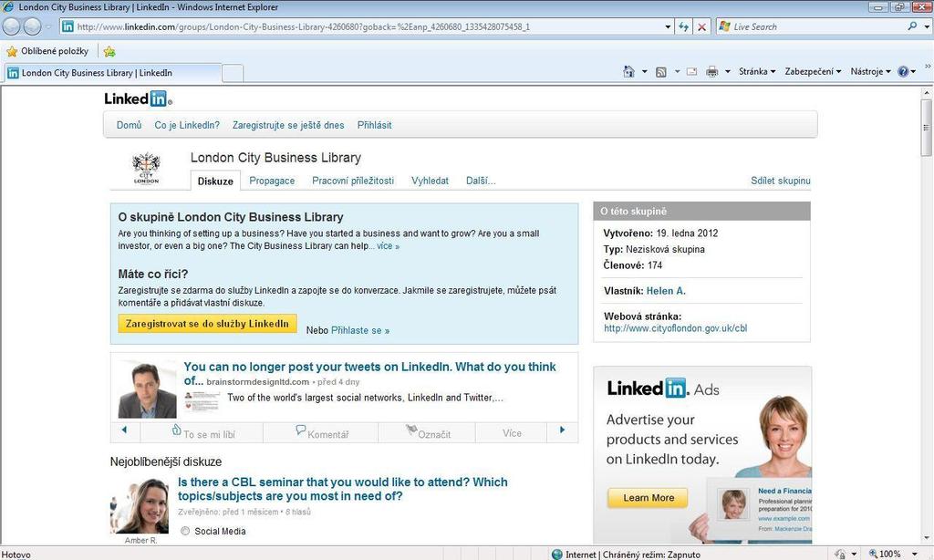
Task: Click the LinkedIn favicon in address bar
Action: point(67,26)
